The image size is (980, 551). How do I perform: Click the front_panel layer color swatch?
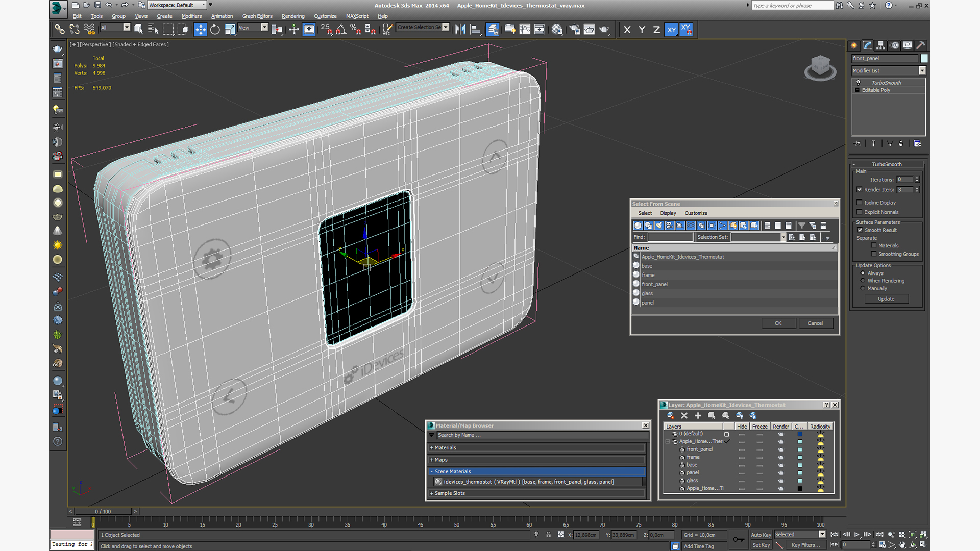[800, 450]
